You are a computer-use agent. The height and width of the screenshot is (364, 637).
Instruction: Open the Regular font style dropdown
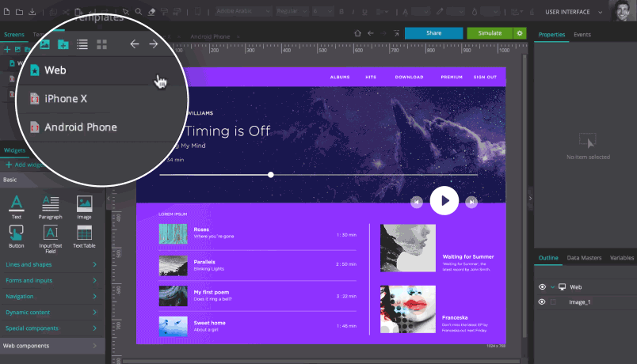coord(292,11)
